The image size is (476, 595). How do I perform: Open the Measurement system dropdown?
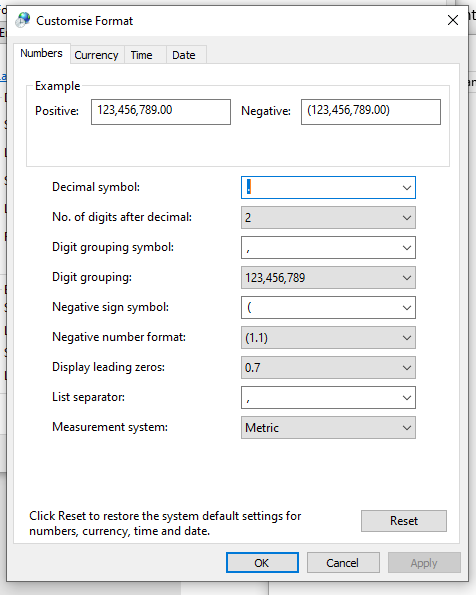[x=328, y=428]
